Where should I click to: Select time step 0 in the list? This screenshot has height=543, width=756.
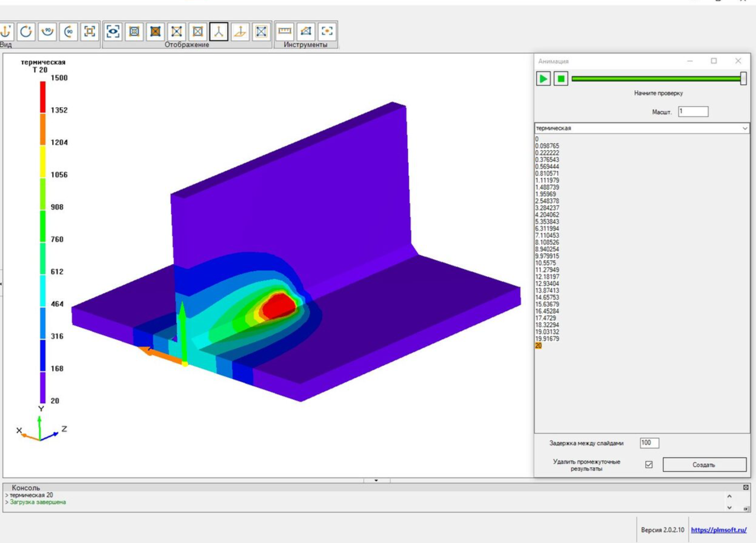point(537,139)
